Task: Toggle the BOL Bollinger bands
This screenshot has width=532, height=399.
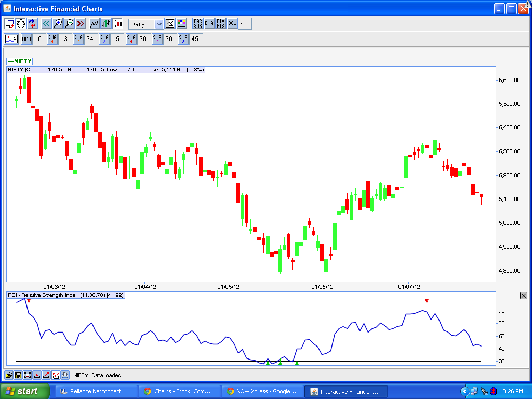Action: pos(232,23)
